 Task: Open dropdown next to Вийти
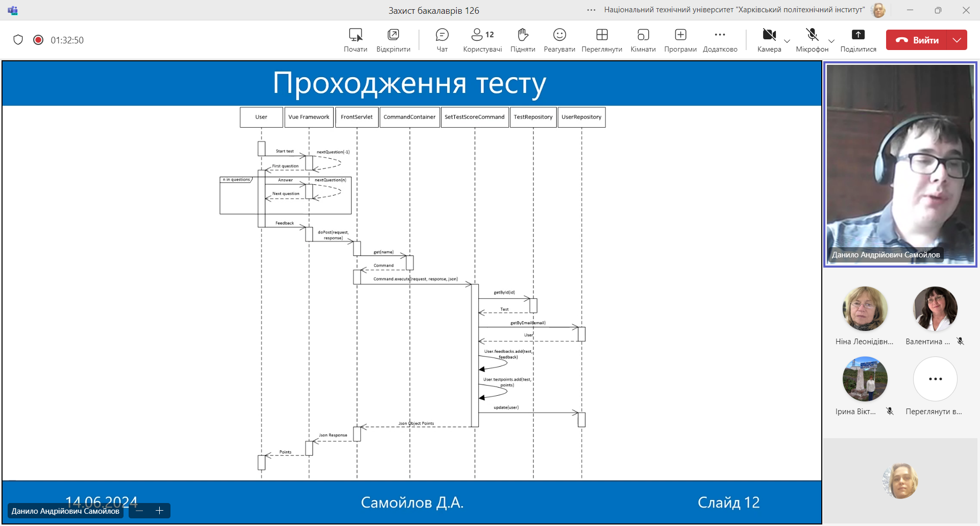(957, 40)
